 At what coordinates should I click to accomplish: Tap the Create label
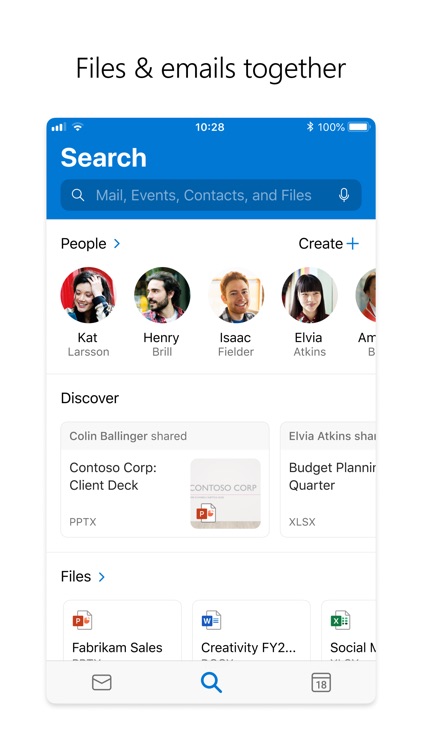tap(321, 243)
